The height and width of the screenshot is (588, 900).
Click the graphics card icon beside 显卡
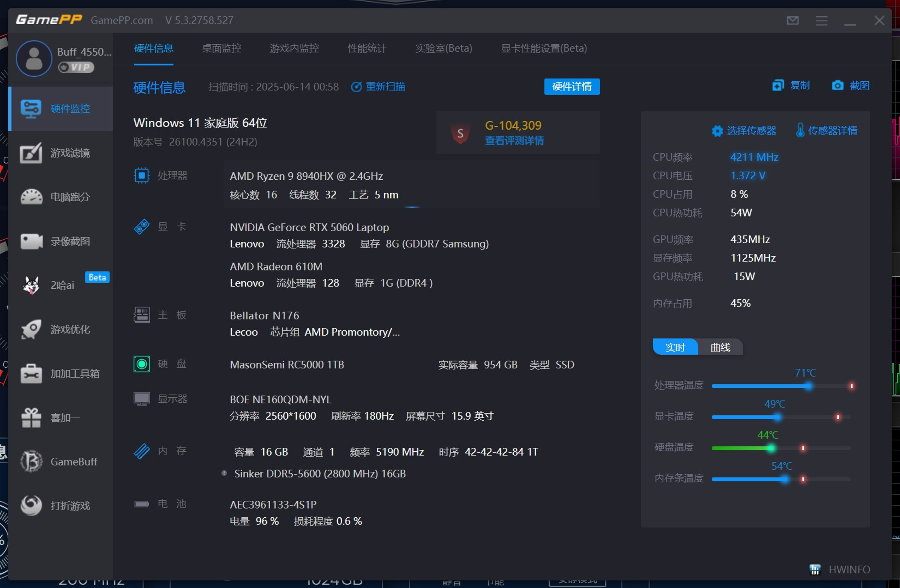[x=142, y=227]
